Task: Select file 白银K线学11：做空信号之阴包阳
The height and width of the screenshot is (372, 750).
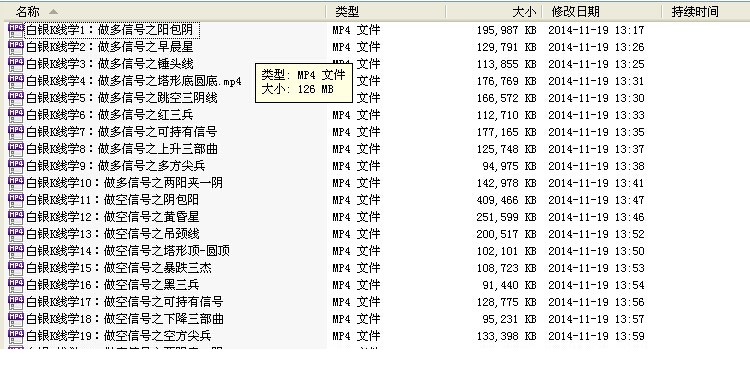Action: point(112,200)
